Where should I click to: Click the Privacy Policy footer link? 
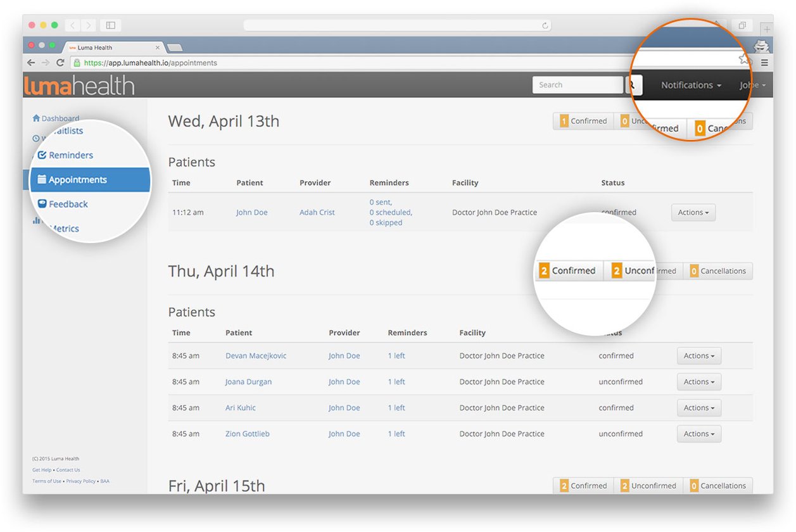(x=80, y=481)
